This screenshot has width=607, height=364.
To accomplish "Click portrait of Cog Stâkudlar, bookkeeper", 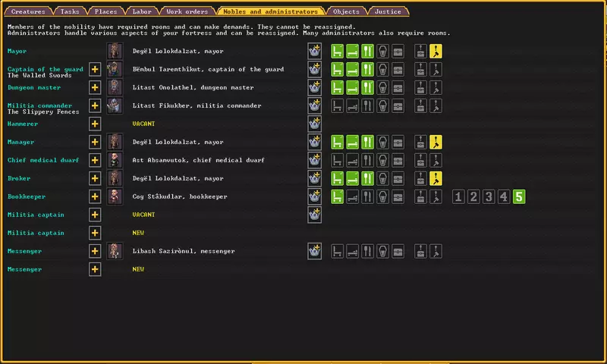I will pos(115,196).
